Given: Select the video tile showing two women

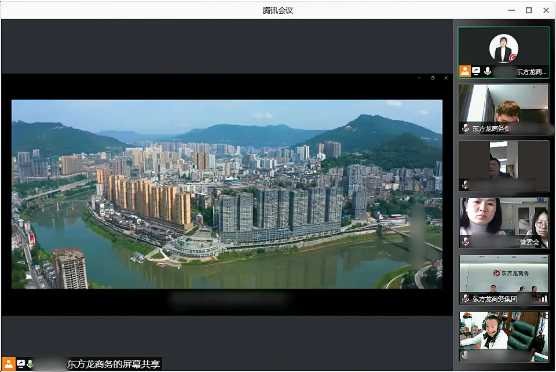Looking at the screenshot, I should click(504, 223).
